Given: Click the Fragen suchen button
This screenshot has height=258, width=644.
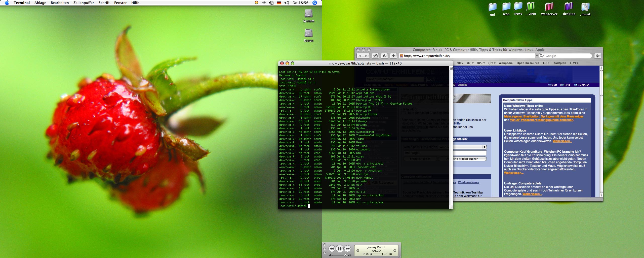Looking at the screenshot, I should (469, 159).
